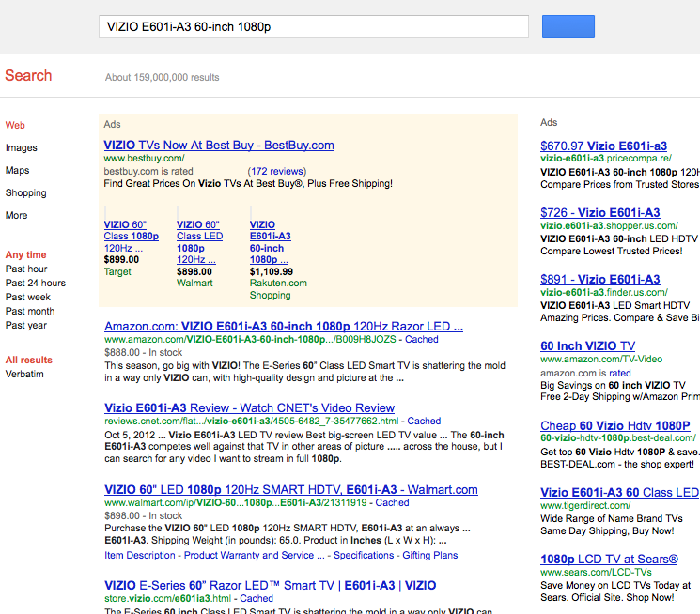700x614 pixels.
Task: Open 1080p LCD TV at Sears ad
Action: click(609, 560)
